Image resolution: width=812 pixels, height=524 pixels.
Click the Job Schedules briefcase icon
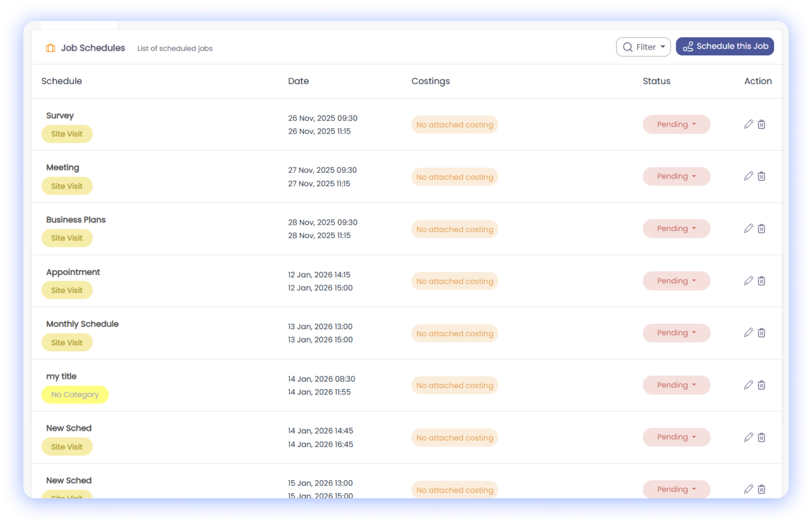(x=51, y=48)
